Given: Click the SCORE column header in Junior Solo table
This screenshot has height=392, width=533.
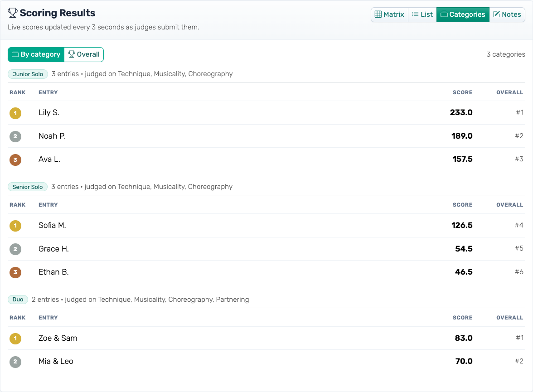Looking at the screenshot, I should (x=462, y=92).
